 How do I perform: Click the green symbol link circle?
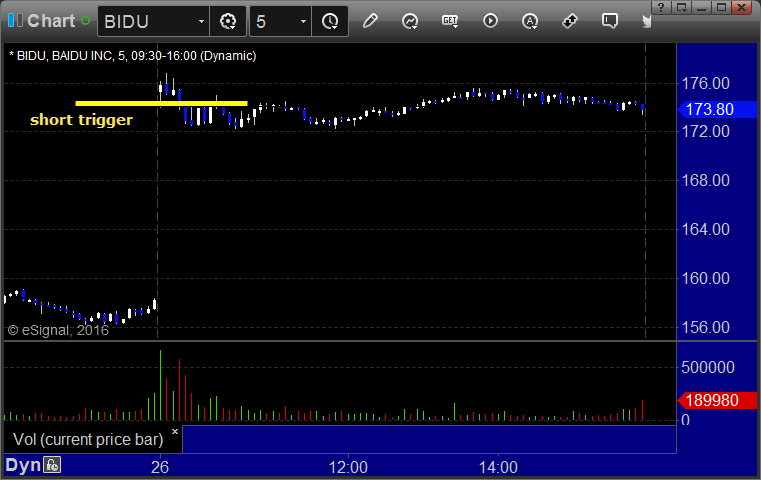85,21
